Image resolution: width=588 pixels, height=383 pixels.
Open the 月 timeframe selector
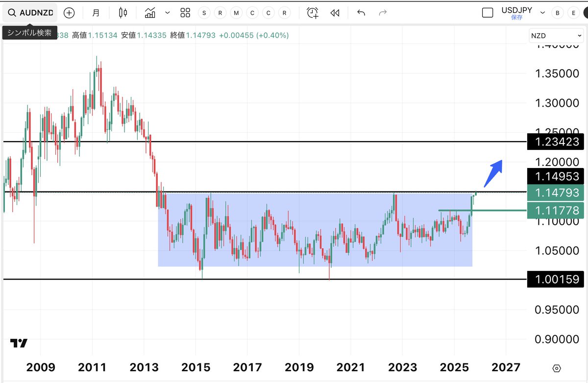(x=96, y=13)
